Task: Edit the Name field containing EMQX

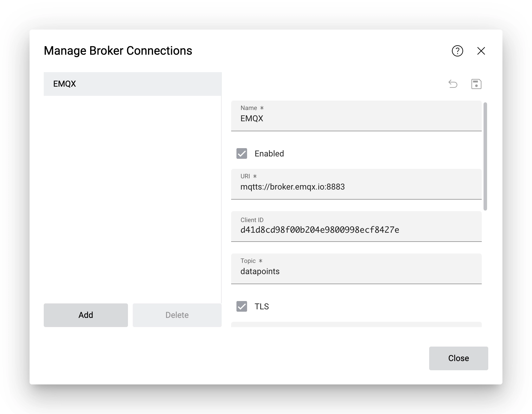Action: [x=355, y=119]
